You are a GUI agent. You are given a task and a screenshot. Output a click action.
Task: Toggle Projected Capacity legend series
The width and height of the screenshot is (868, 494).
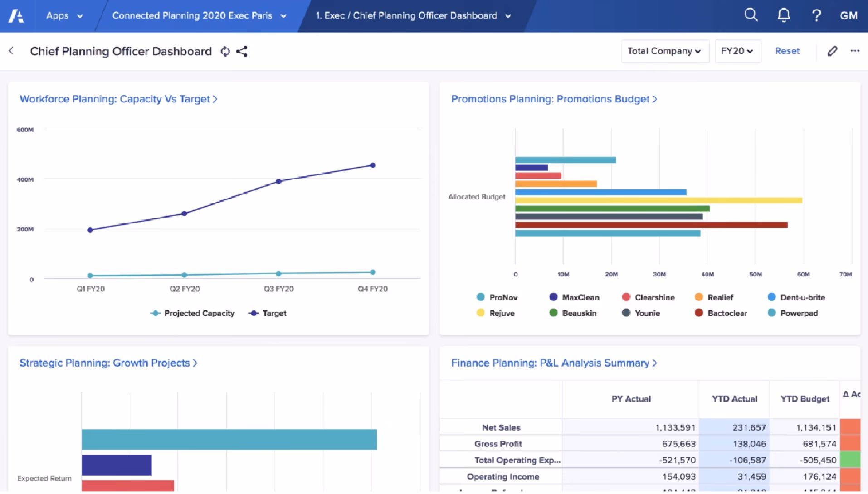point(192,313)
